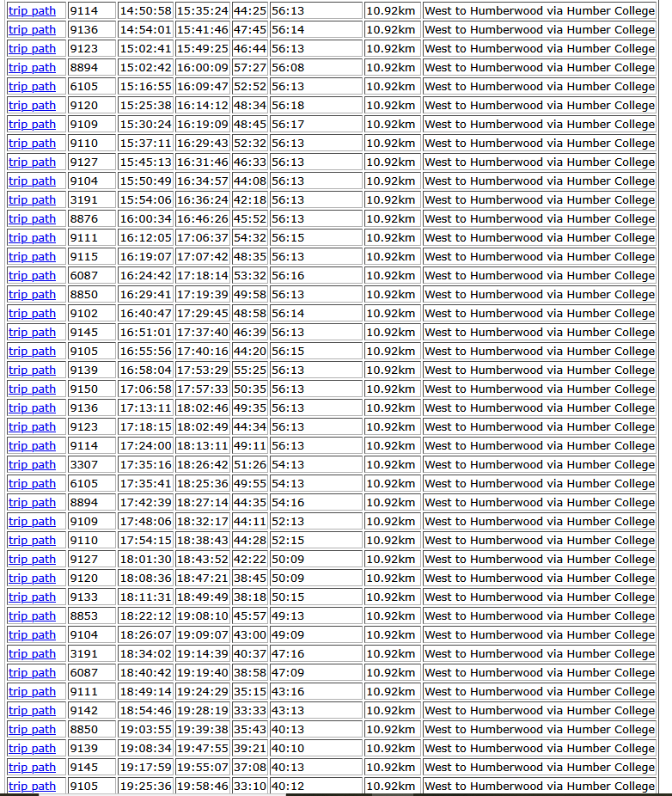Follow trip path link for vehicle 9115

[32, 257]
